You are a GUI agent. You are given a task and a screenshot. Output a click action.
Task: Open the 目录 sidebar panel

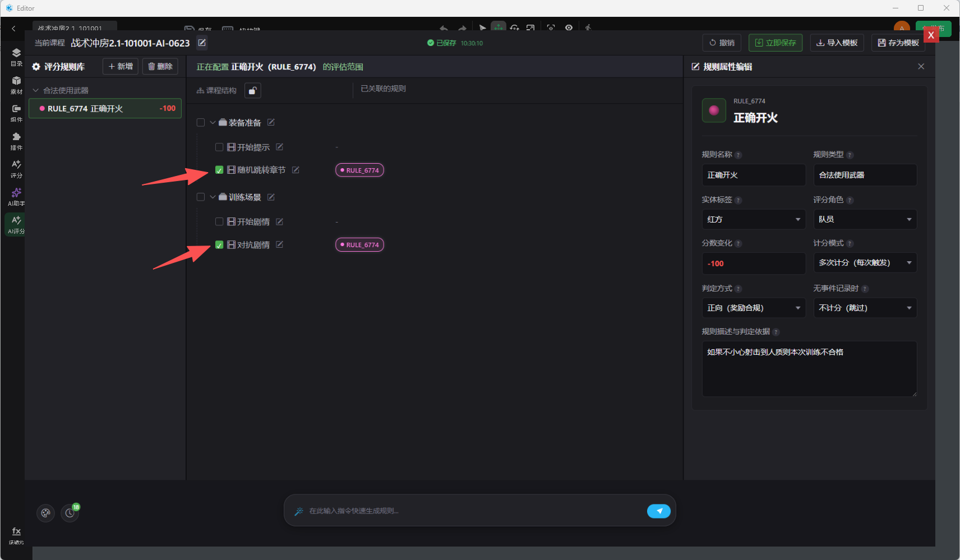click(x=16, y=57)
